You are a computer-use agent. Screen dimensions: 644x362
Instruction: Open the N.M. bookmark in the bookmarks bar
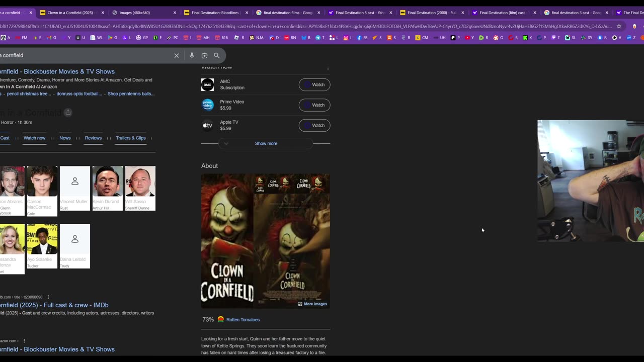[x=257, y=38]
